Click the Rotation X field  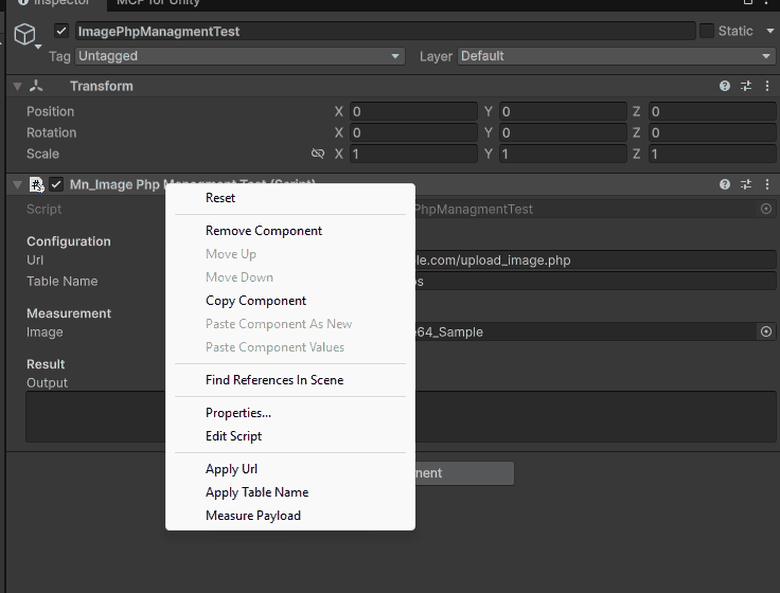pyautogui.click(x=413, y=133)
